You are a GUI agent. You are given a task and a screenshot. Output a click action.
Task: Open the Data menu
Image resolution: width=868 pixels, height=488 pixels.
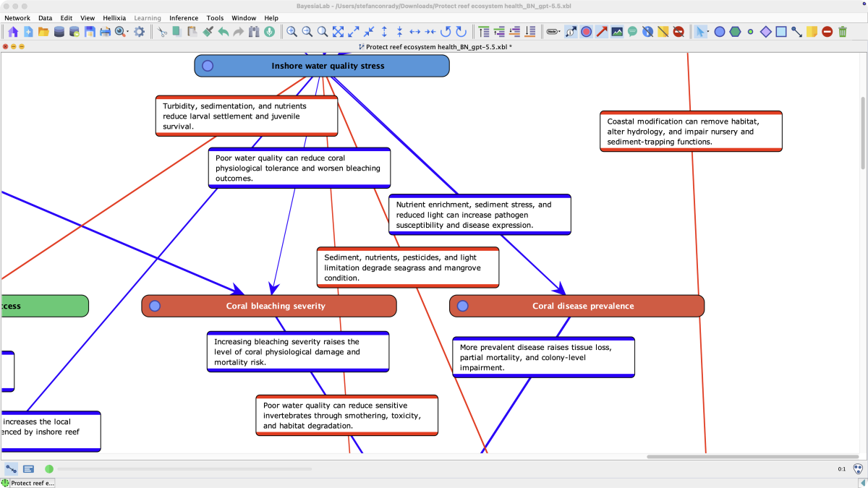45,18
